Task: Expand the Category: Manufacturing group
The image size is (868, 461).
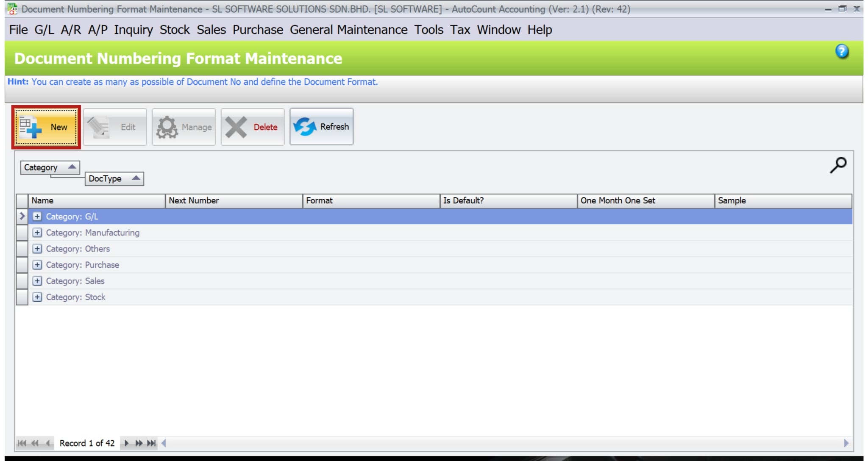Action: (x=37, y=233)
